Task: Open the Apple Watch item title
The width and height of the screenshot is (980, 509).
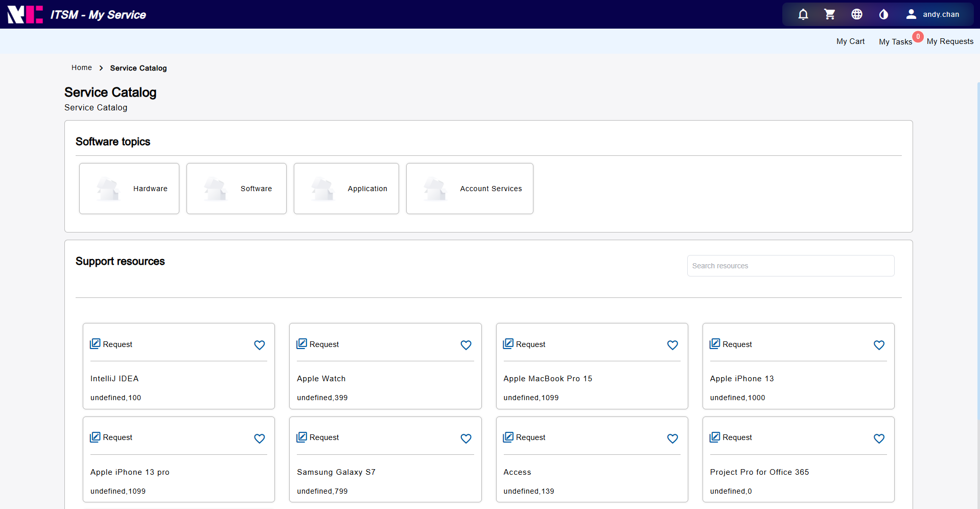Action: point(321,379)
